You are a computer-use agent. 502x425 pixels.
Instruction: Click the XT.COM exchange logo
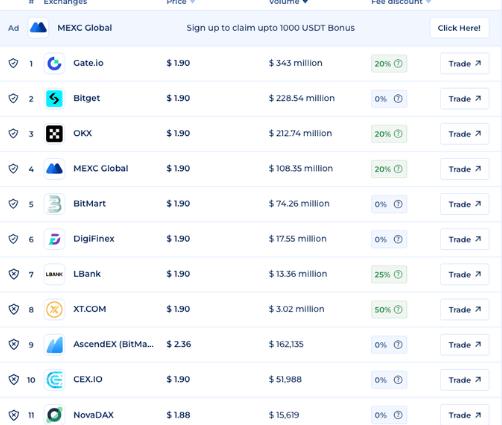[x=54, y=309]
